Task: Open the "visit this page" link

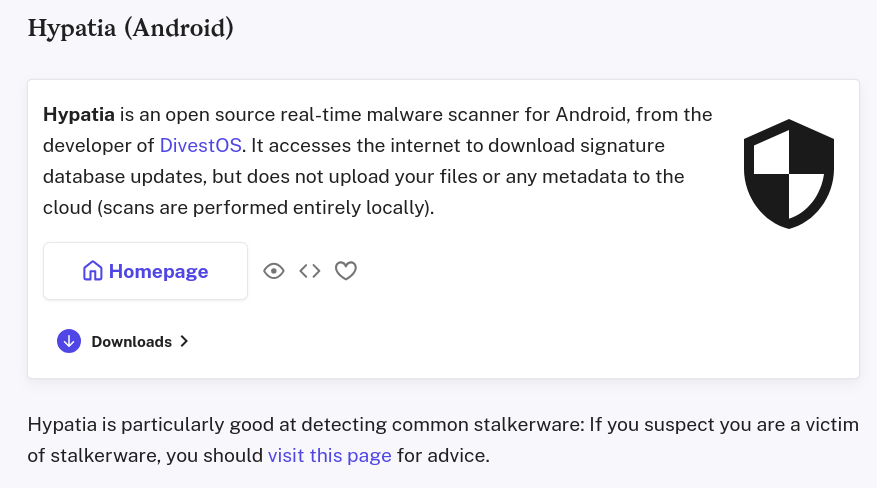Action: (329, 457)
